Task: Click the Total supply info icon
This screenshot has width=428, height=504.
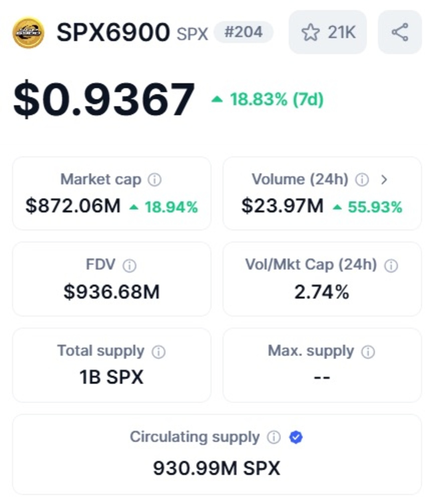Action: [158, 352]
